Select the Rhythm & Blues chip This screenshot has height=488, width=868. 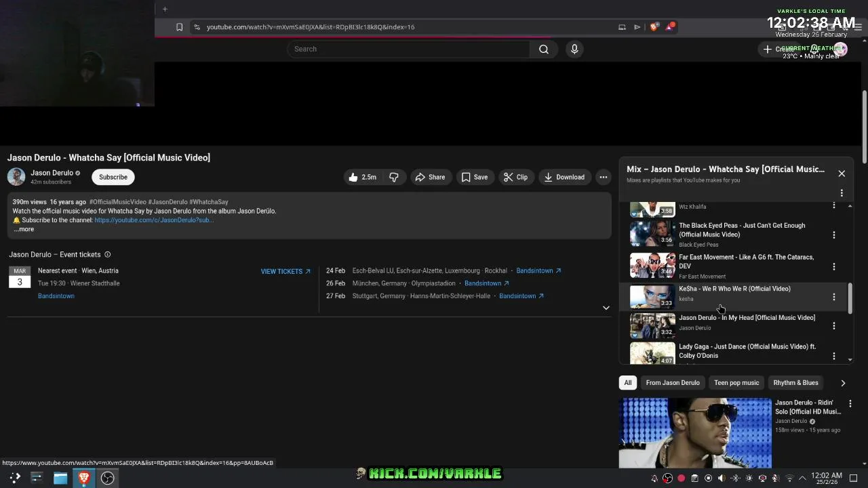click(795, 383)
